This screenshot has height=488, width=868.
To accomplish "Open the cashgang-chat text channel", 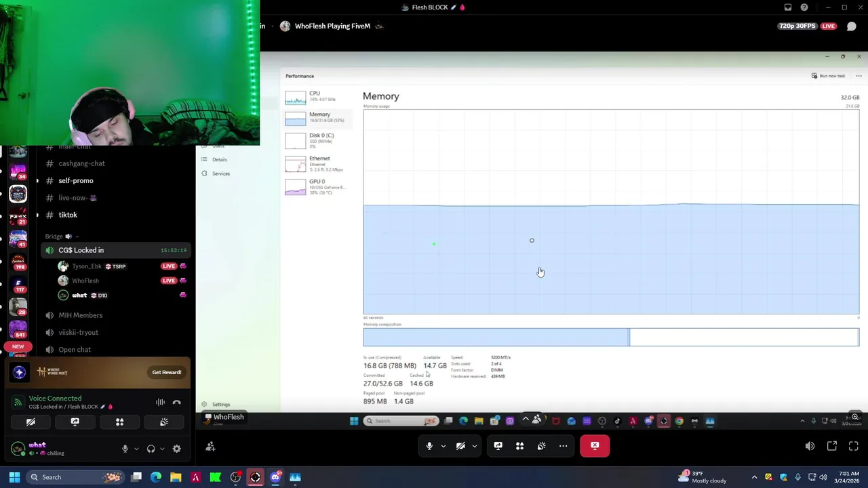I will tap(81, 163).
